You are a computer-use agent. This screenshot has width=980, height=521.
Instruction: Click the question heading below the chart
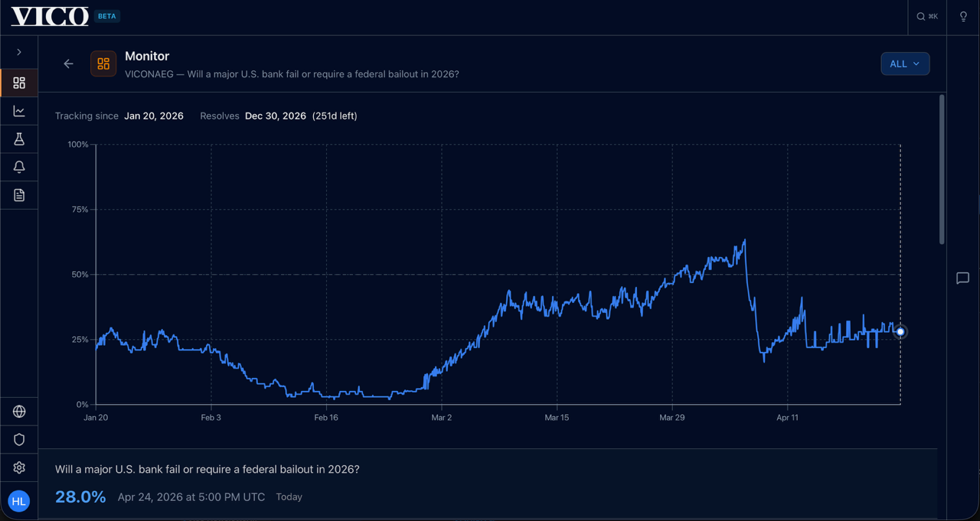[207, 469]
